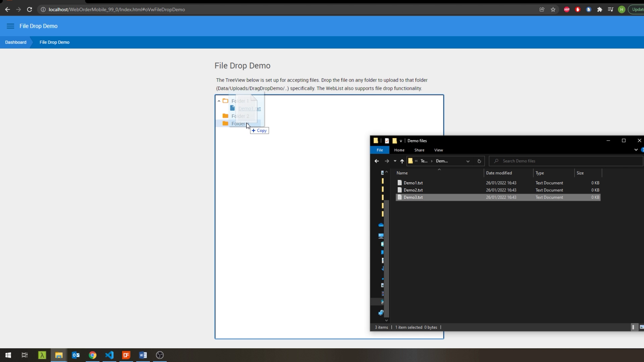Go up one folder level in Explorer

(402, 161)
